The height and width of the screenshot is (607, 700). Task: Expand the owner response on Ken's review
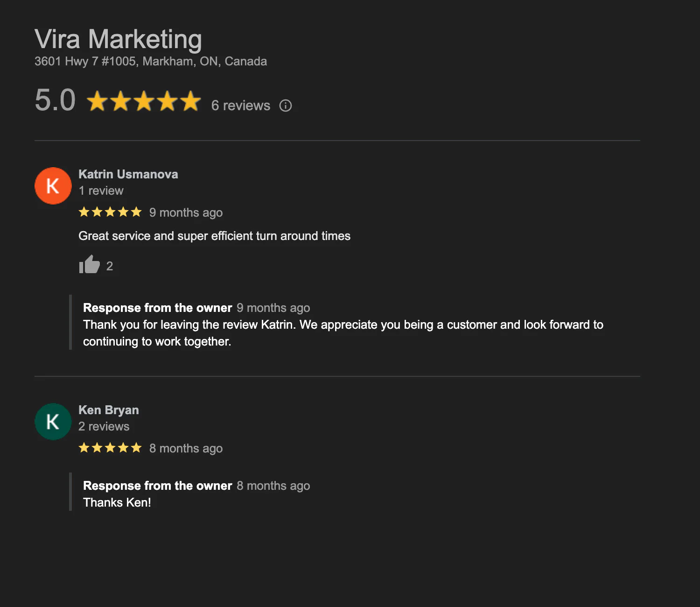tap(158, 486)
